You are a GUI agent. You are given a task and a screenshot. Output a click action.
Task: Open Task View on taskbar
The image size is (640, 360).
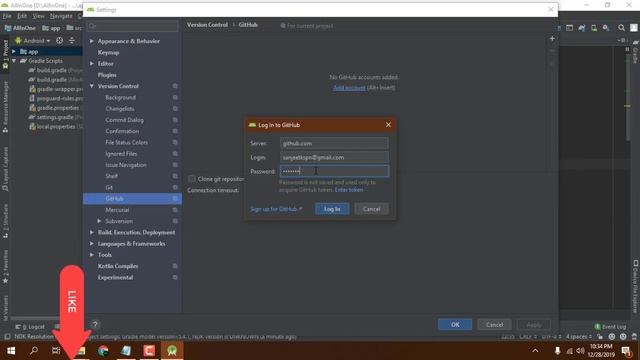(x=56, y=351)
